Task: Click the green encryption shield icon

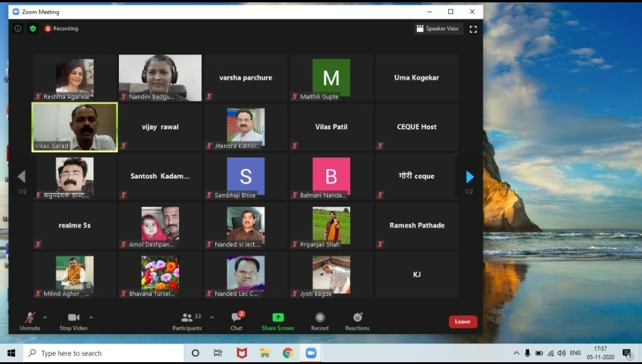Action: (33, 29)
